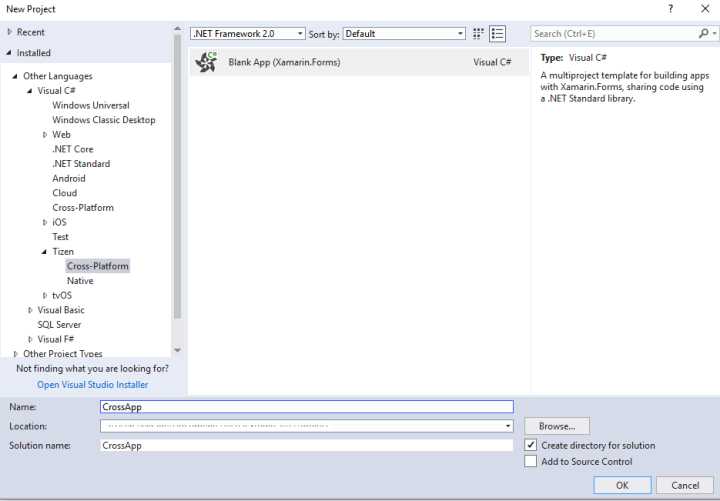Click OK to create project
Screen dimensions: 720x501
click(x=622, y=485)
